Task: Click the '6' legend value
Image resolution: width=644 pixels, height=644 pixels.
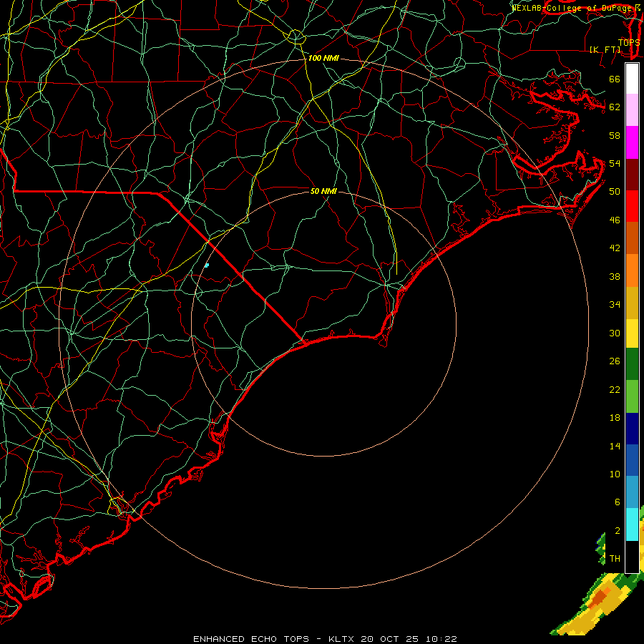Action: [x=618, y=502]
